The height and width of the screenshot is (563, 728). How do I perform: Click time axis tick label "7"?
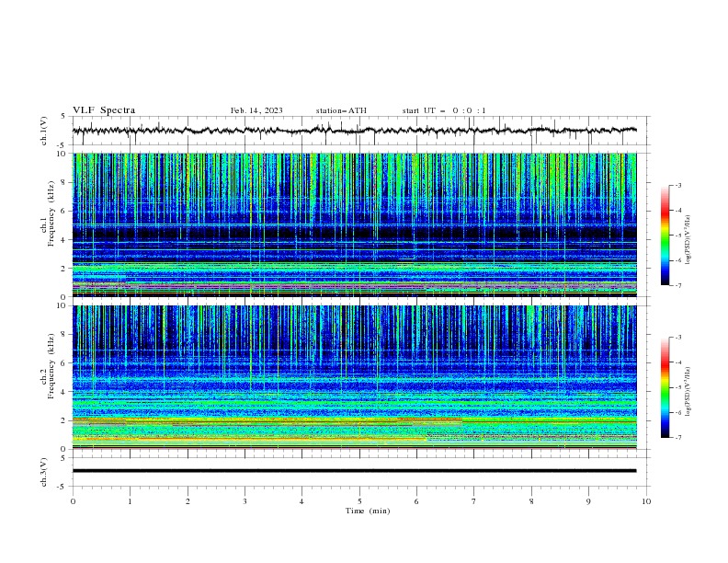pos(474,501)
